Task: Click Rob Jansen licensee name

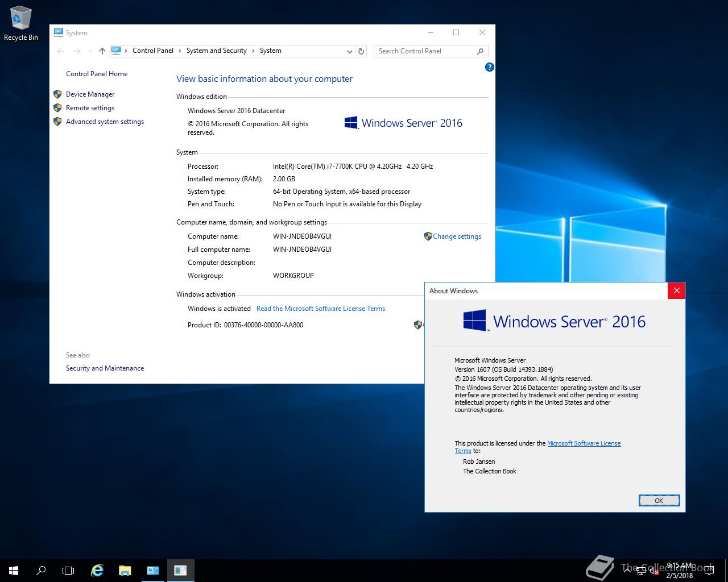Action: click(479, 462)
